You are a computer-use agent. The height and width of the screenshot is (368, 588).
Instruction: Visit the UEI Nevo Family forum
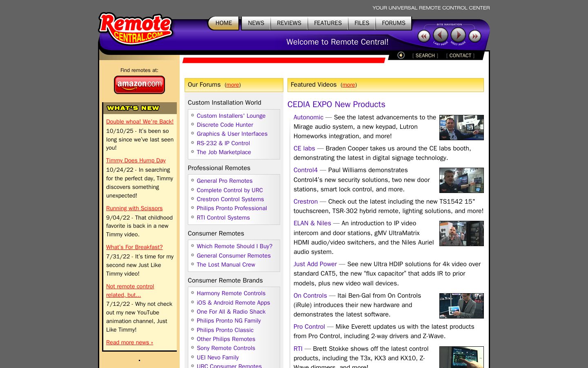[218, 357]
